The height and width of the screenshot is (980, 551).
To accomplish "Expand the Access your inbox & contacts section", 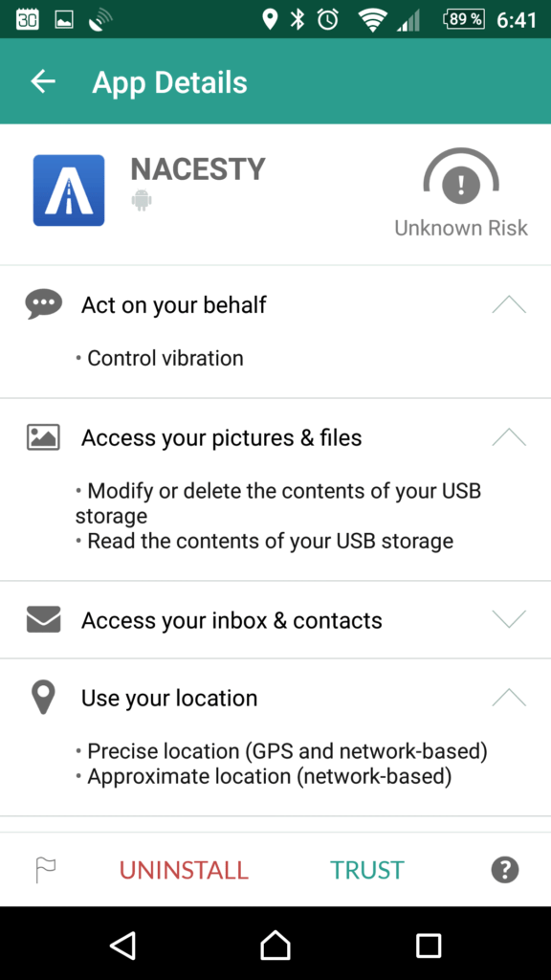I will click(509, 619).
